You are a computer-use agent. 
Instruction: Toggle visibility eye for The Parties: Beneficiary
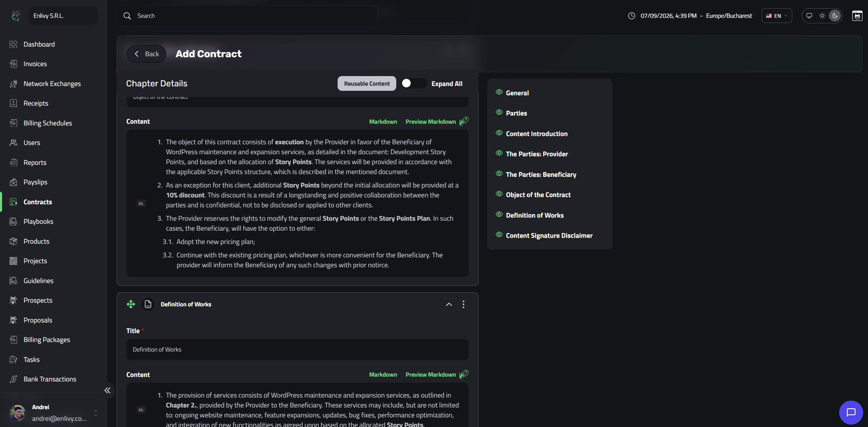point(499,174)
